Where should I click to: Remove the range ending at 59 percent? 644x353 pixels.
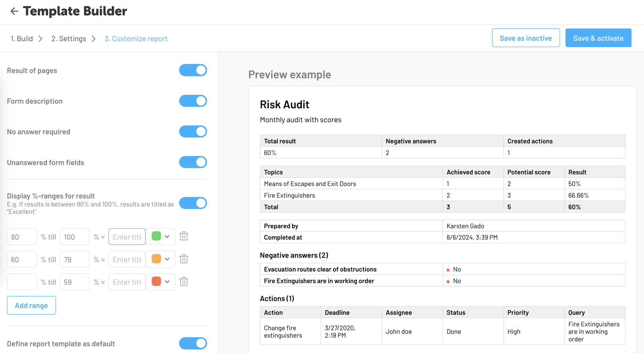click(x=184, y=281)
